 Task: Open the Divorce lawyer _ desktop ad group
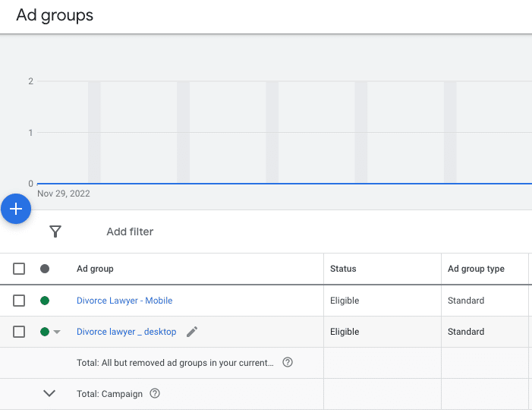pyautogui.click(x=126, y=332)
